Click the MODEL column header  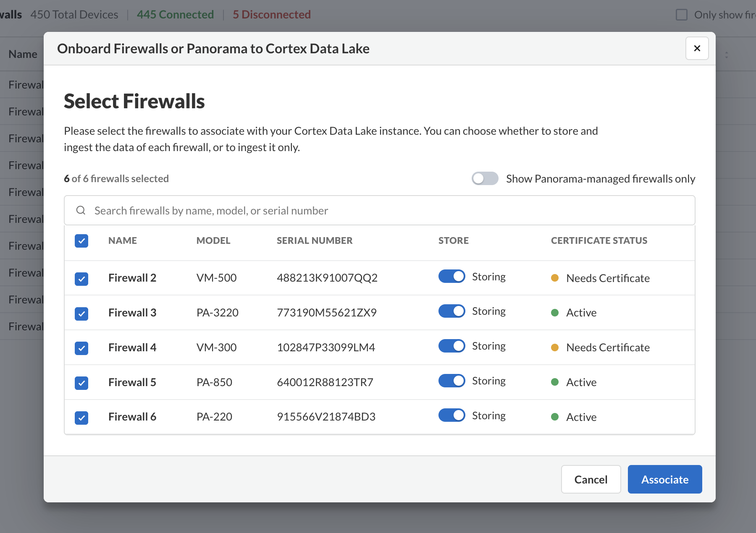[x=213, y=240]
